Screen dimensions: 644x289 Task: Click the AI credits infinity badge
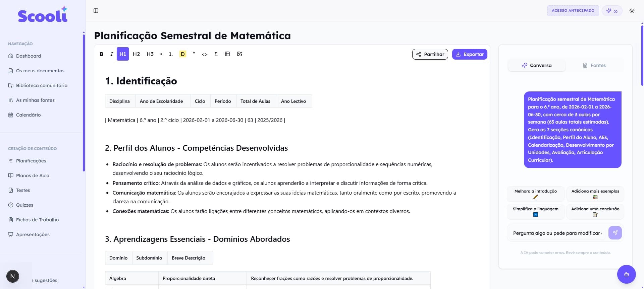click(x=612, y=11)
